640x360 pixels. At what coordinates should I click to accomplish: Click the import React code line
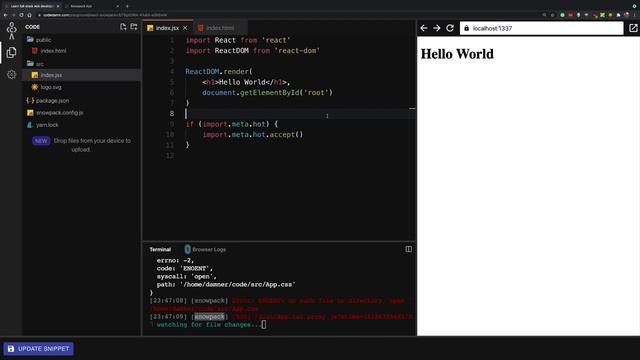[x=238, y=40]
